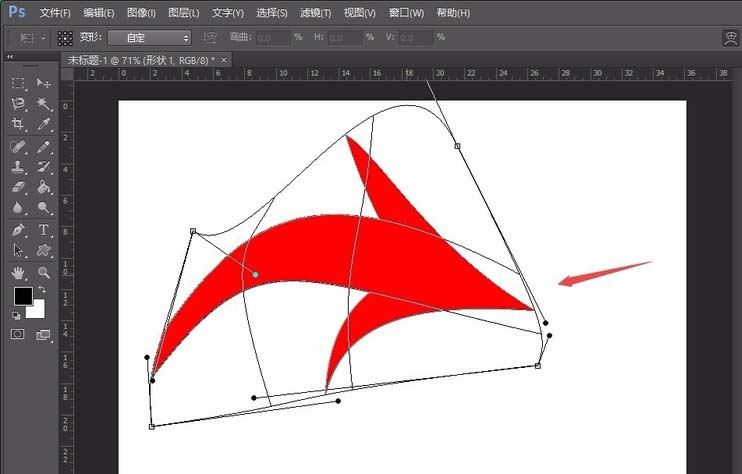Select the Paint Bucket tool
Viewport: 742px width, 474px height.
[44, 187]
